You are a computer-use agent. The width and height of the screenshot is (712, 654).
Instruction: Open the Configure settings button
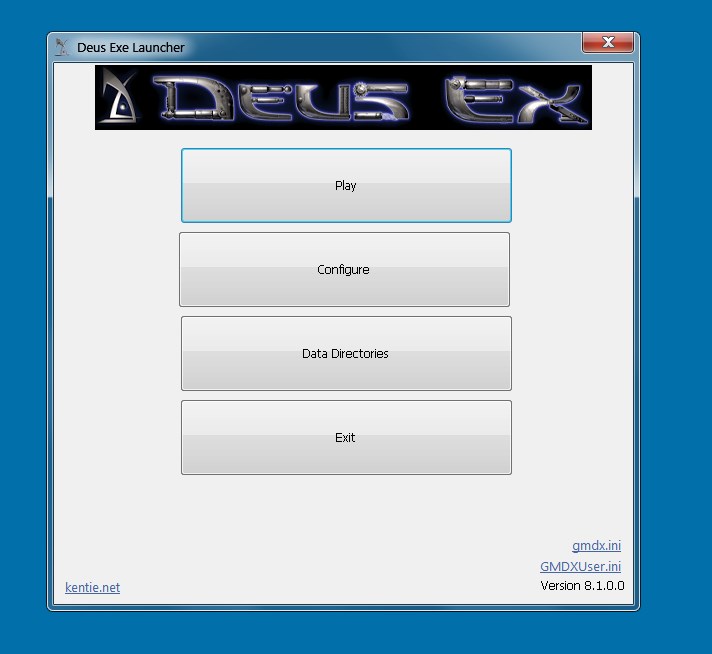[344, 269]
